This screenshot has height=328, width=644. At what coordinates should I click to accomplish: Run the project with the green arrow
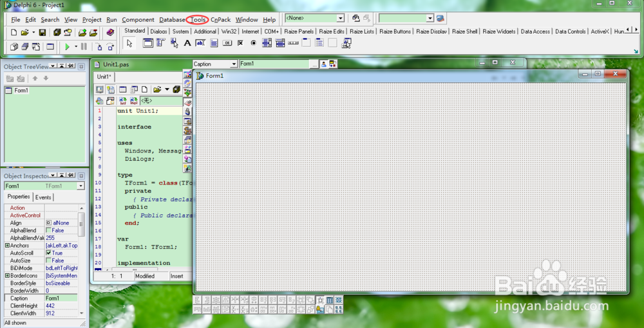coord(68,47)
